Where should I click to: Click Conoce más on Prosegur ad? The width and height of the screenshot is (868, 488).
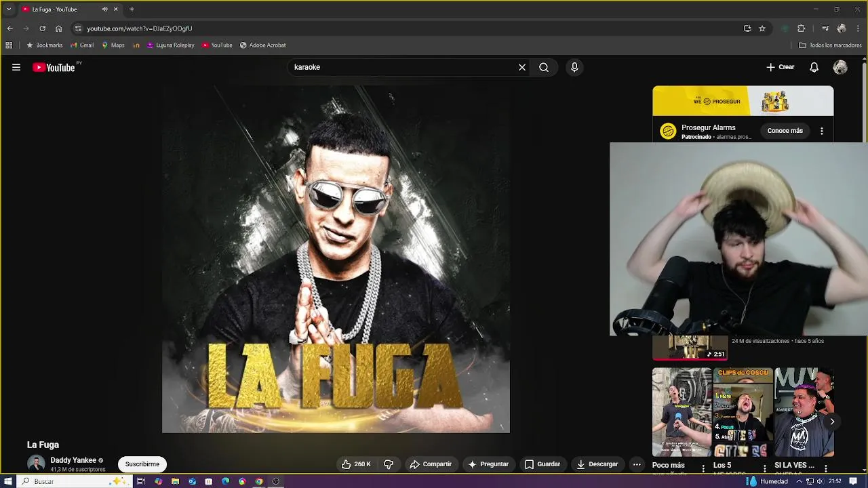(x=785, y=131)
